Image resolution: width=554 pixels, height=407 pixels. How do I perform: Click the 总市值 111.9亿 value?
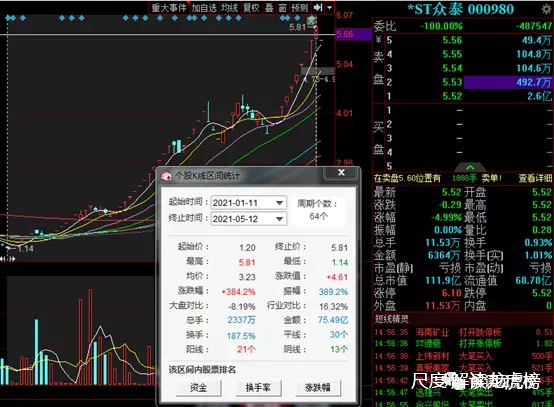[x=443, y=281]
